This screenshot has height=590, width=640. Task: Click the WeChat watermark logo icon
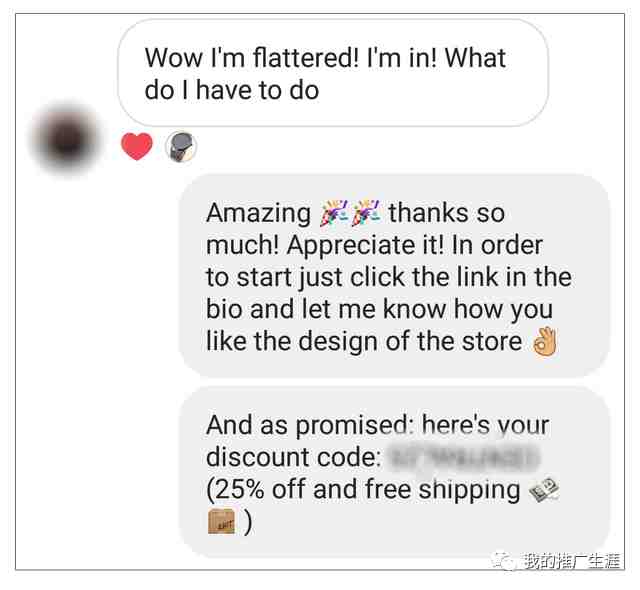(505, 561)
